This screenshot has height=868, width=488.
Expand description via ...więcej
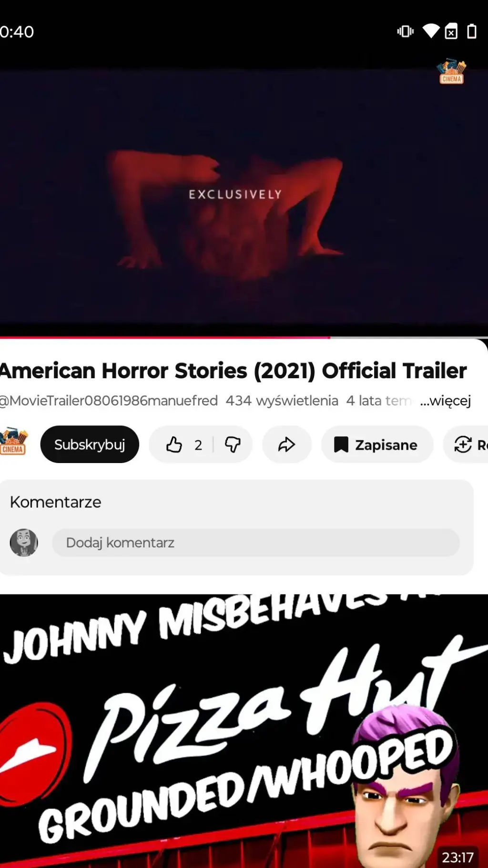[x=445, y=401]
